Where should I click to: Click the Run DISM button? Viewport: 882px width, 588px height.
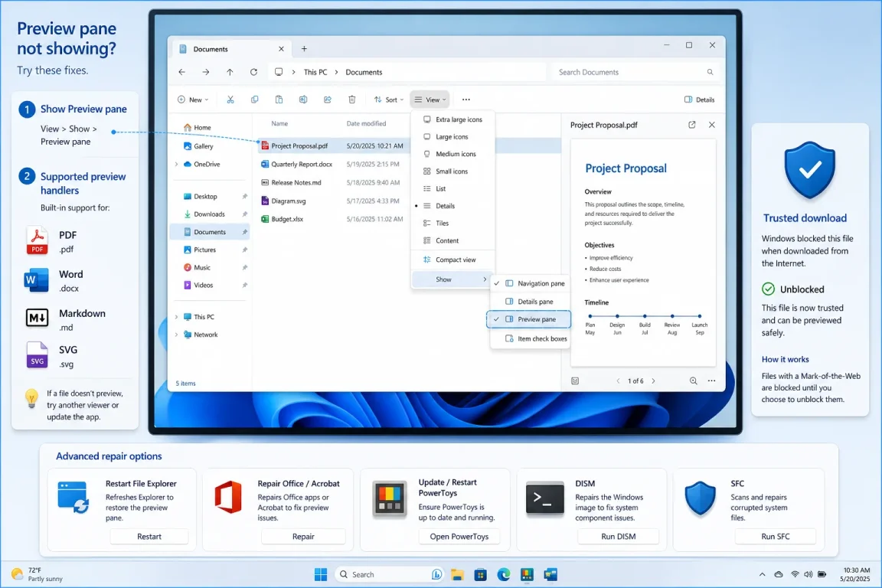[x=618, y=537]
